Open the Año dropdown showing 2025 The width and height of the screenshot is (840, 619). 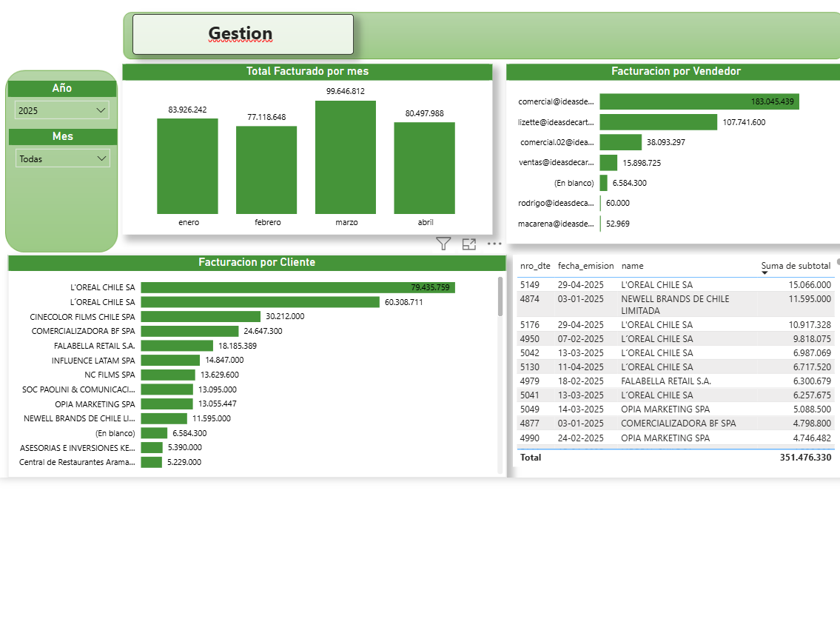tap(61, 109)
